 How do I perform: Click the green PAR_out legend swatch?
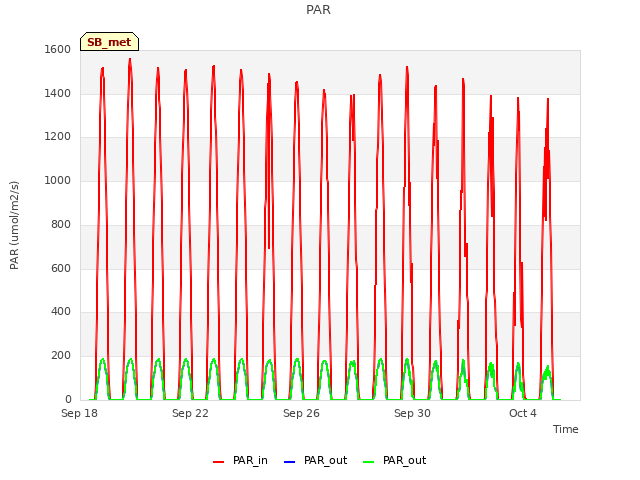click(368, 462)
